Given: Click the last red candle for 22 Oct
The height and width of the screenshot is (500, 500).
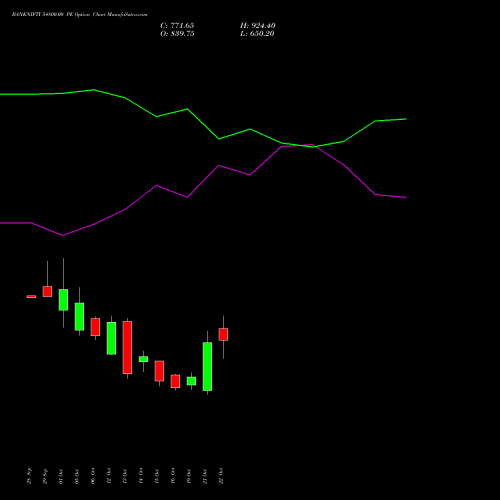Looking at the screenshot, I should 223,334.
